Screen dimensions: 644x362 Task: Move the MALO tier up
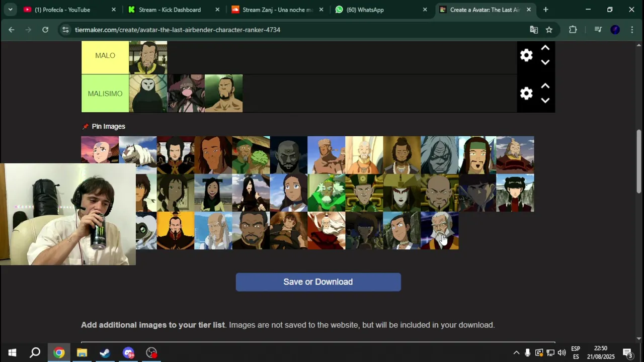(x=545, y=48)
